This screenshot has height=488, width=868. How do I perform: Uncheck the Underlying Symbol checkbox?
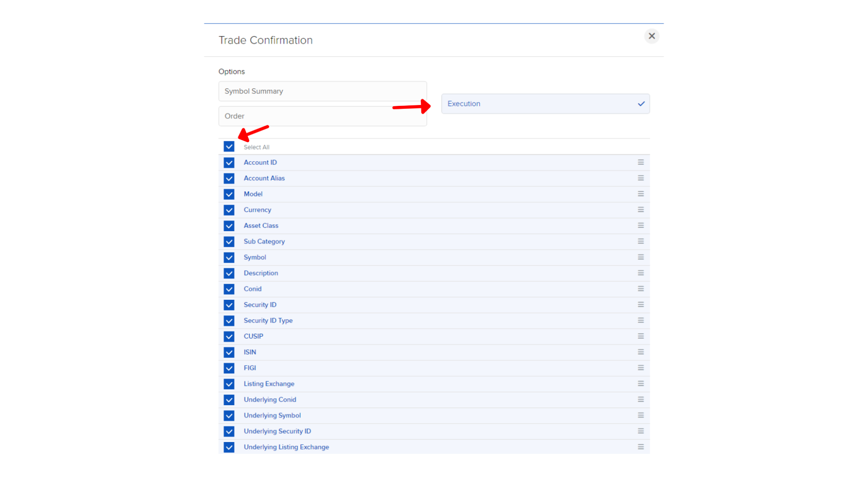(x=229, y=416)
